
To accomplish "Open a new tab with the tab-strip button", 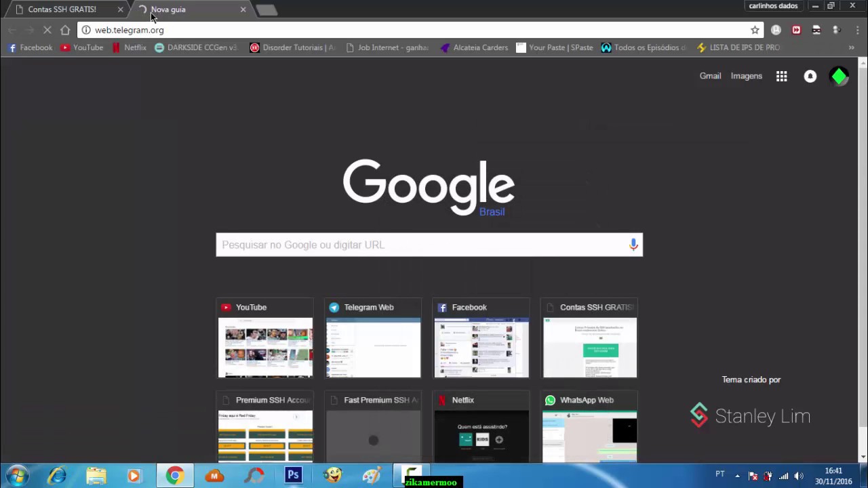I will pos(267,10).
